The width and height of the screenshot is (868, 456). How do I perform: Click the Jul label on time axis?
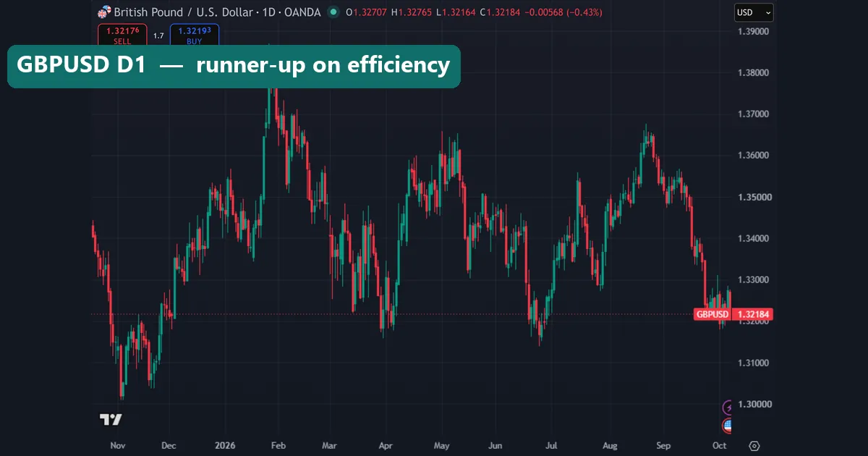point(550,446)
